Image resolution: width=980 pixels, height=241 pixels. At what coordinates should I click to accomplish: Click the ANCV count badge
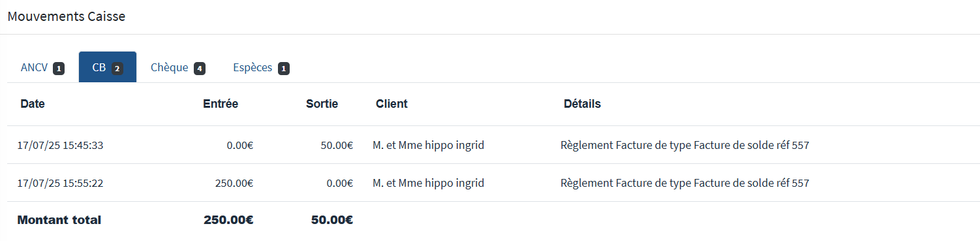(59, 68)
